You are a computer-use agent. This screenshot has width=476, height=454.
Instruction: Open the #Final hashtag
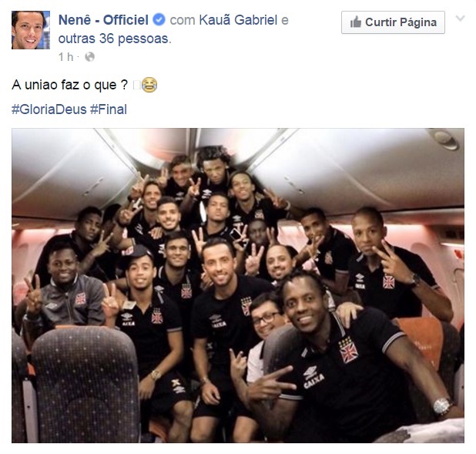coord(109,109)
